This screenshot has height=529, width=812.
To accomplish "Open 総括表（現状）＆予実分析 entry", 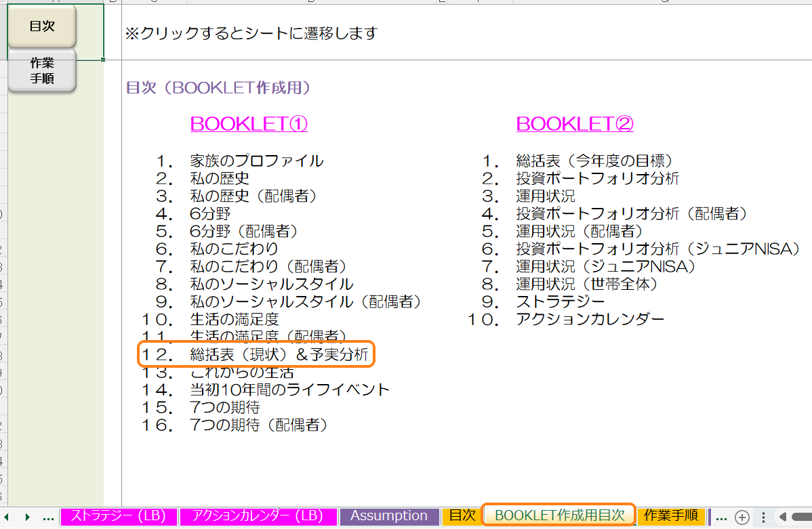I will tap(279, 354).
